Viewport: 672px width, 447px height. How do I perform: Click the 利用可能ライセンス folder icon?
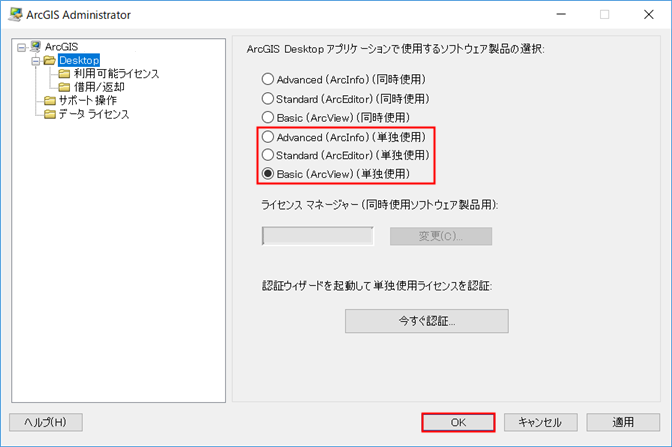pyautogui.click(x=64, y=74)
